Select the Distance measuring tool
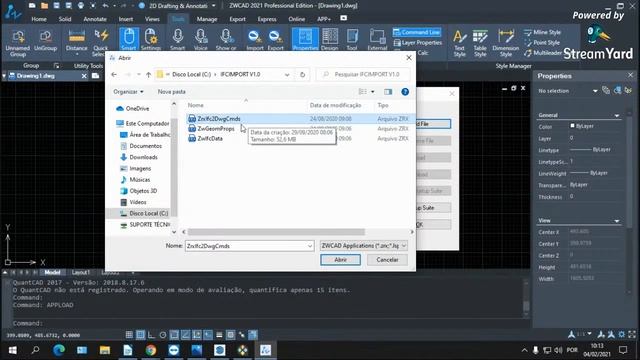Screen dimensions: 640x360 click(76, 40)
